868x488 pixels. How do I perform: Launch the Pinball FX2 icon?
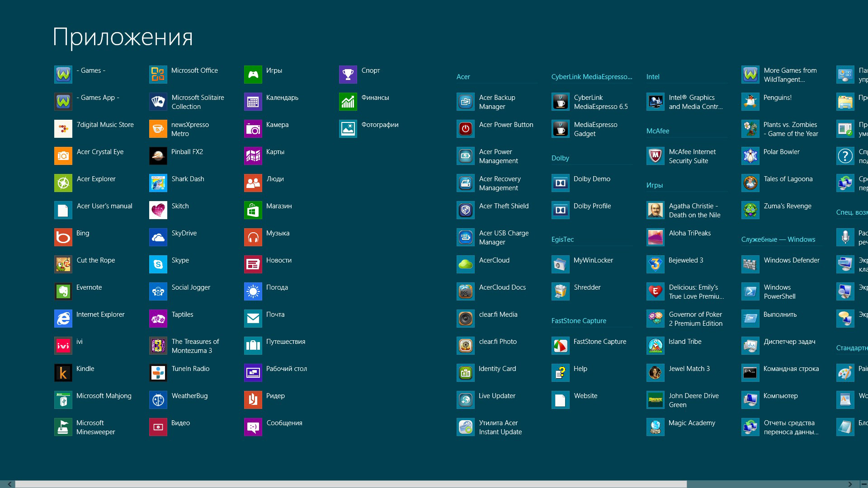click(158, 156)
